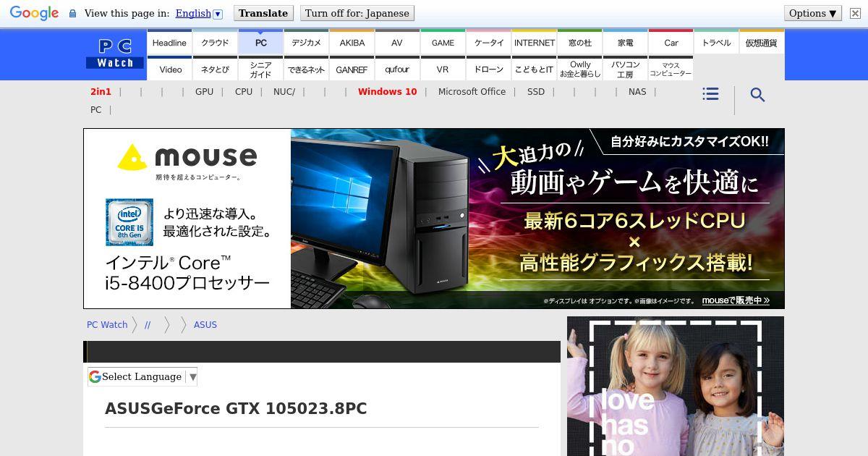The height and width of the screenshot is (456, 868).
Task: Open the search magnifier icon
Action: coord(757,95)
